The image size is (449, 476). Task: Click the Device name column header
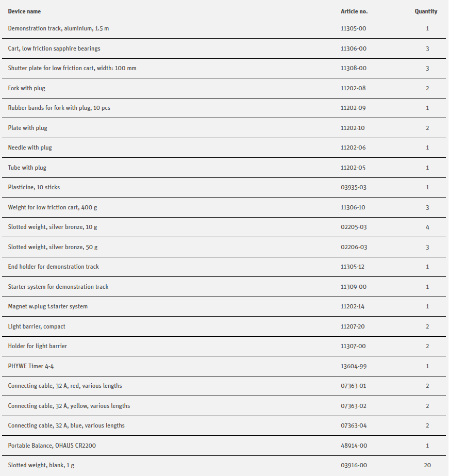point(24,11)
